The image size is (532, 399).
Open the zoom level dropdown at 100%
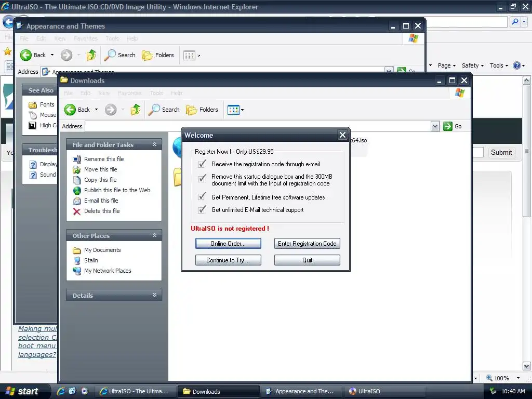(518, 378)
